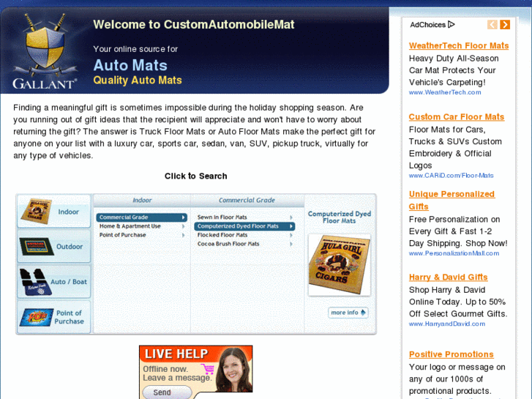
Task: Open Harry & David Gifts ad link
Action: click(x=448, y=277)
